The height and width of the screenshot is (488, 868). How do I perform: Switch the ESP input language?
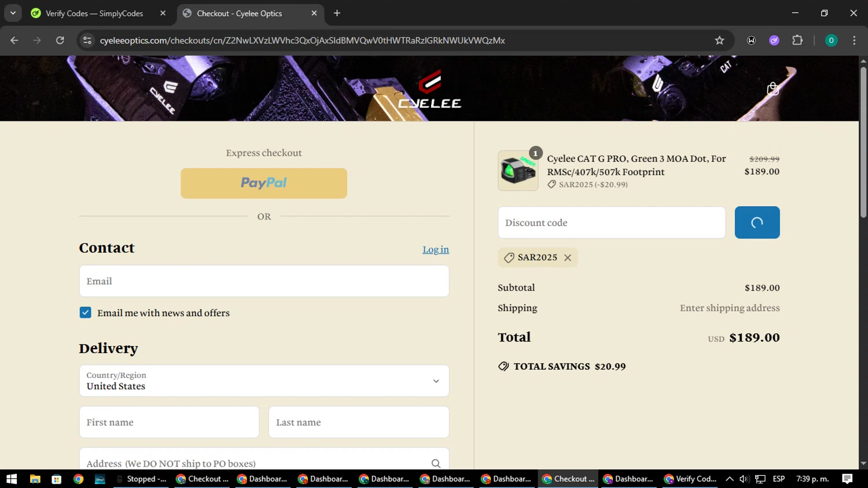(779, 479)
